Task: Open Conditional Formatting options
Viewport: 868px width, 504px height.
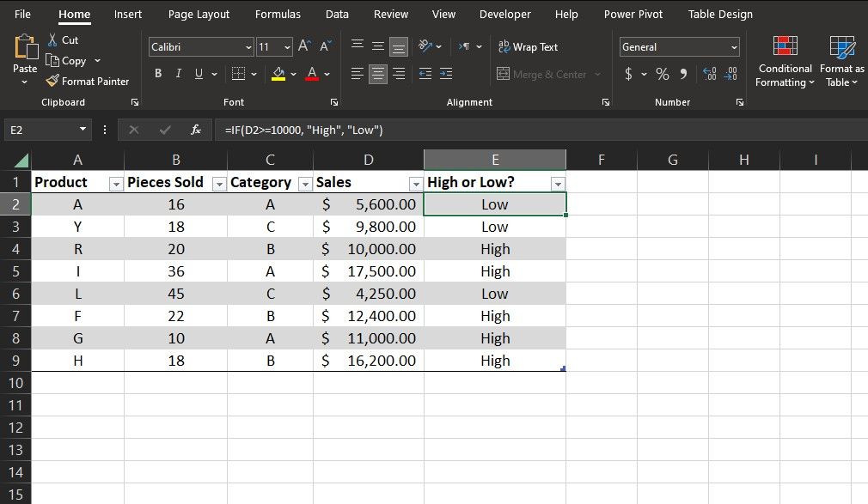Action: [784, 60]
